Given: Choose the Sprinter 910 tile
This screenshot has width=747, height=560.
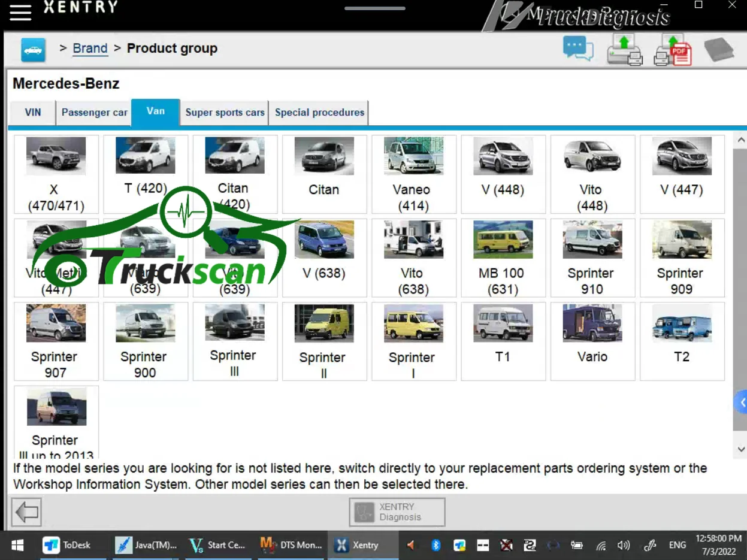Looking at the screenshot, I should click(x=592, y=258).
